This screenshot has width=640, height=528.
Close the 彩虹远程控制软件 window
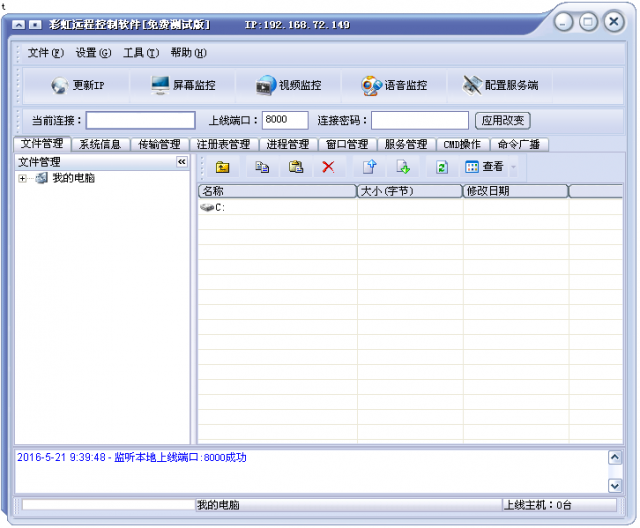tap(614, 22)
